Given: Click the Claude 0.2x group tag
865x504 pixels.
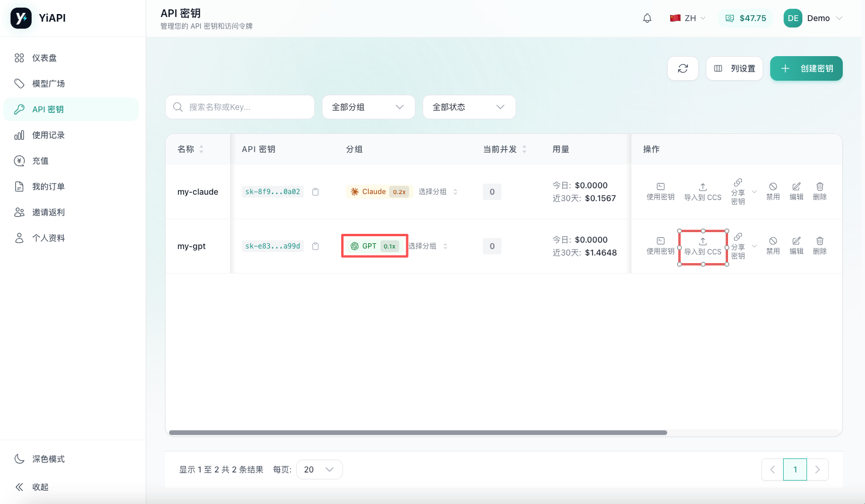Looking at the screenshot, I should (379, 192).
